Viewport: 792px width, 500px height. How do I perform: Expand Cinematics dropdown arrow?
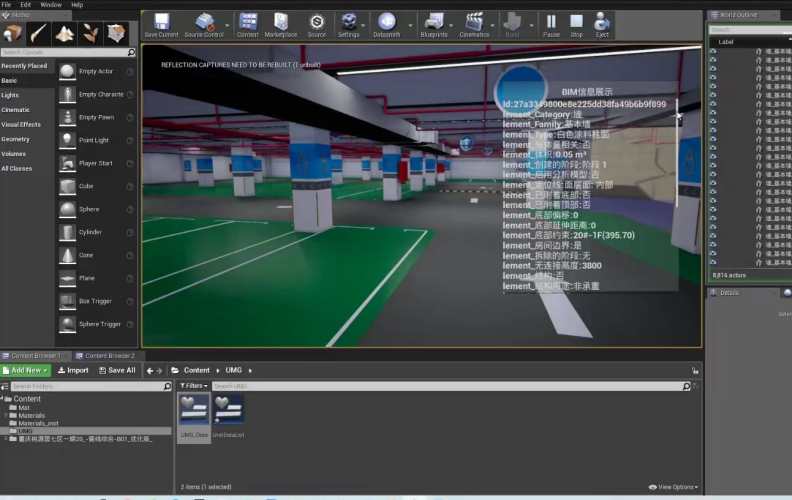pos(492,25)
